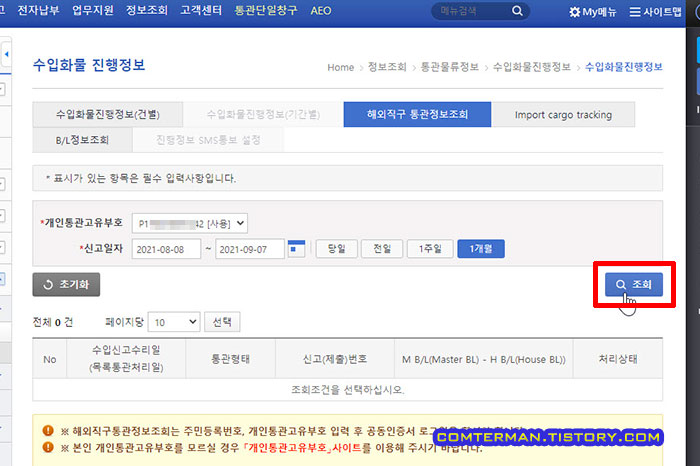Open the My메뉴 gear menu
This screenshot has height=466, width=700.
[592, 12]
